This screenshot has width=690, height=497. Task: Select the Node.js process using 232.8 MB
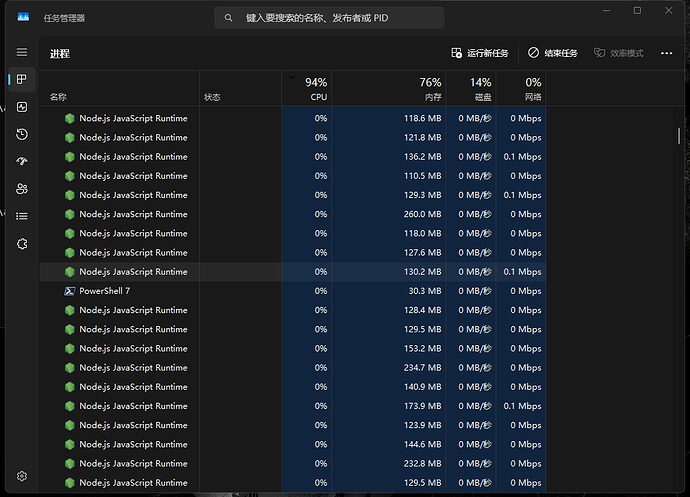293,464
